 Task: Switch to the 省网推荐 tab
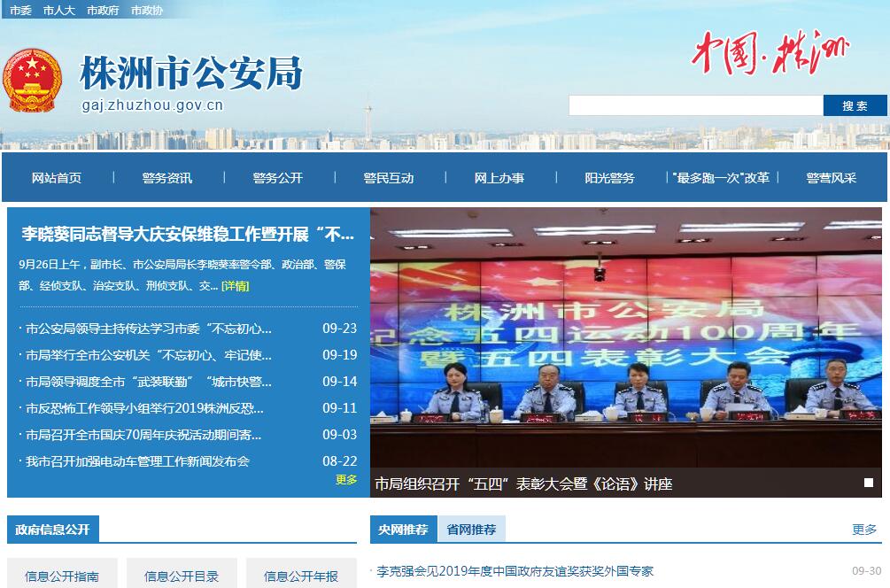[471, 530]
